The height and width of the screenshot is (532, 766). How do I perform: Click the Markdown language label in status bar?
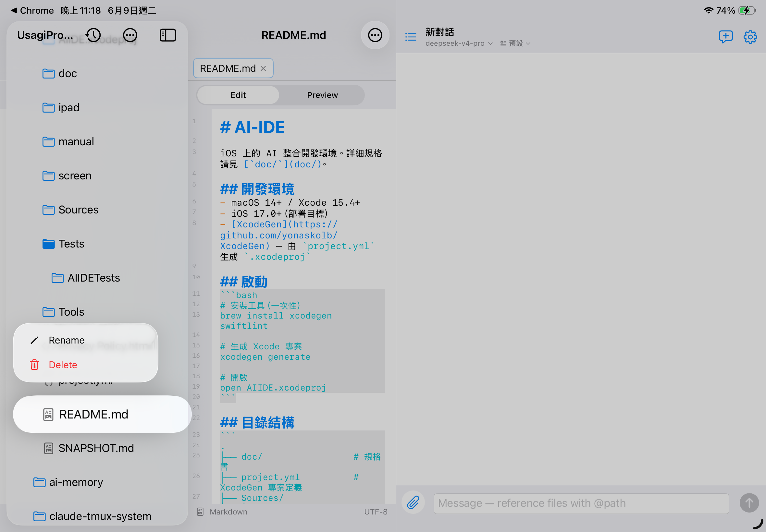click(x=229, y=512)
